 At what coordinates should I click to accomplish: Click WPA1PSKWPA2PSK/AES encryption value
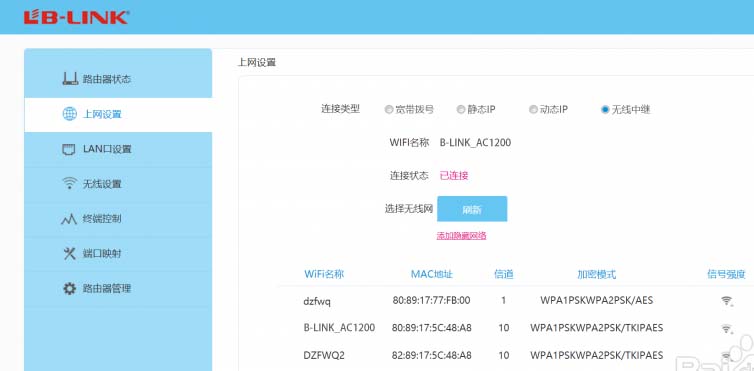[x=596, y=300]
